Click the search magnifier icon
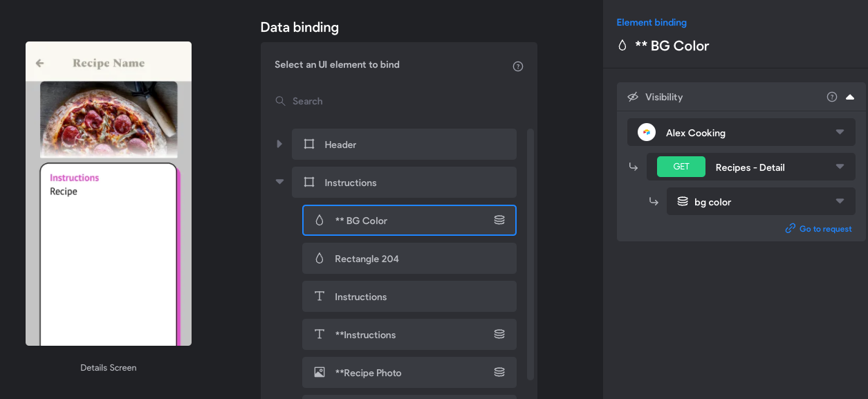This screenshot has height=399, width=868. point(280,101)
